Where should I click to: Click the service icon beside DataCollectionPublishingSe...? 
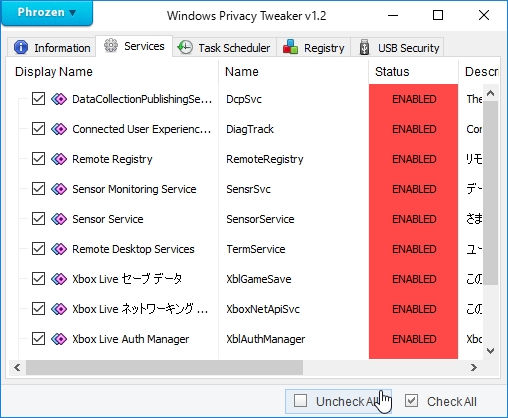tap(59, 99)
